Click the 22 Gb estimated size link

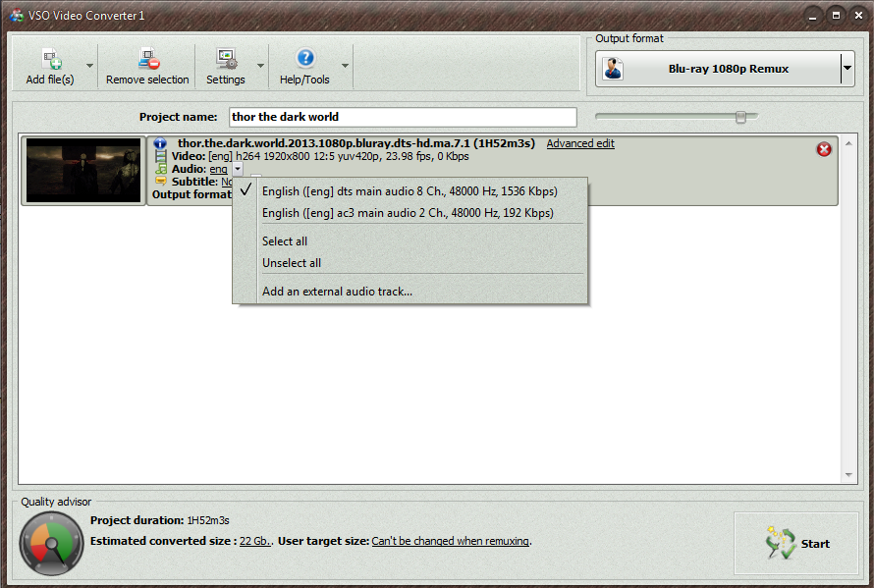point(254,541)
